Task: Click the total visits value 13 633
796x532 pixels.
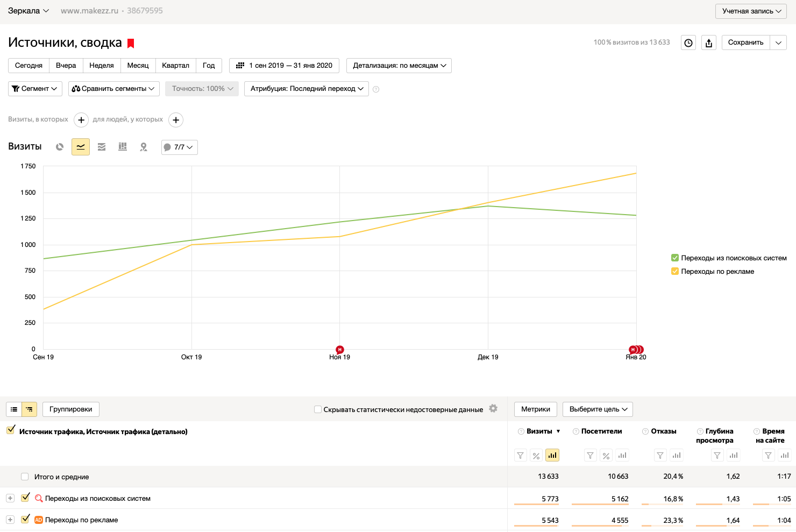Action: [x=548, y=477]
